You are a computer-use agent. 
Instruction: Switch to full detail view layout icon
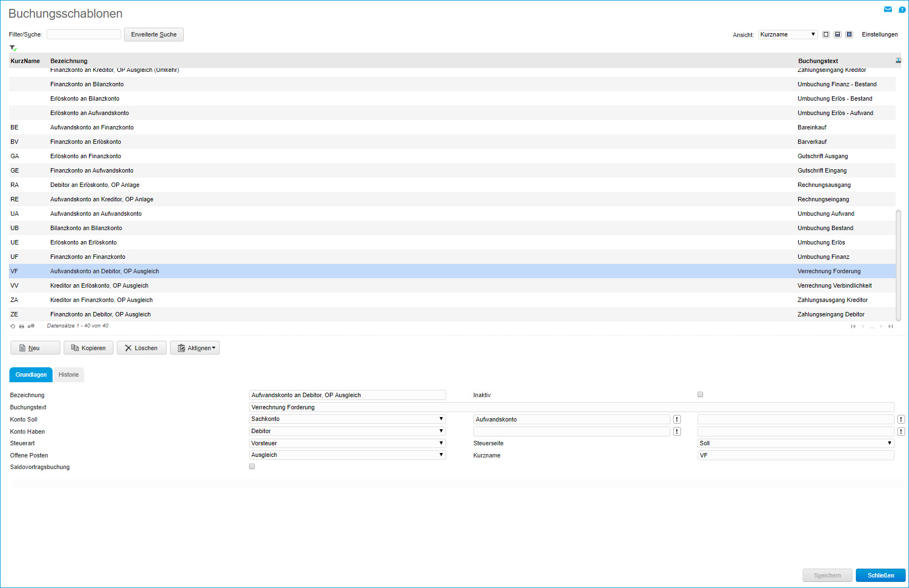pyautogui.click(x=849, y=34)
